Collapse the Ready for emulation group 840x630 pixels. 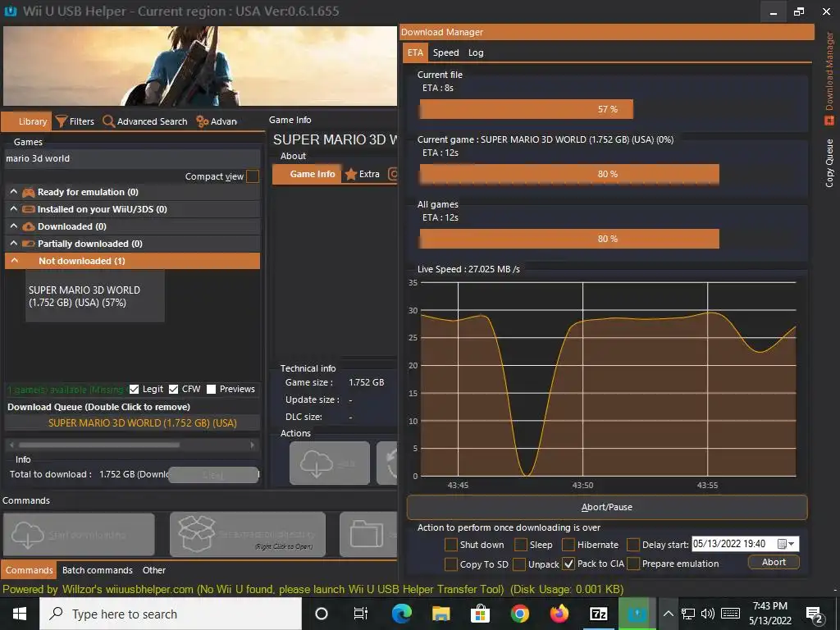pyautogui.click(x=14, y=192)
